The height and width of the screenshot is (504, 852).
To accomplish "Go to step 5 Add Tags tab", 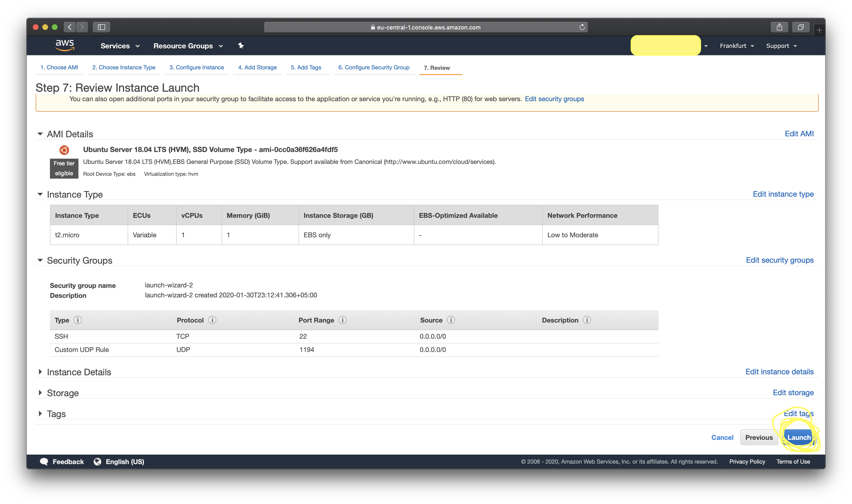I will click(306, 67).
